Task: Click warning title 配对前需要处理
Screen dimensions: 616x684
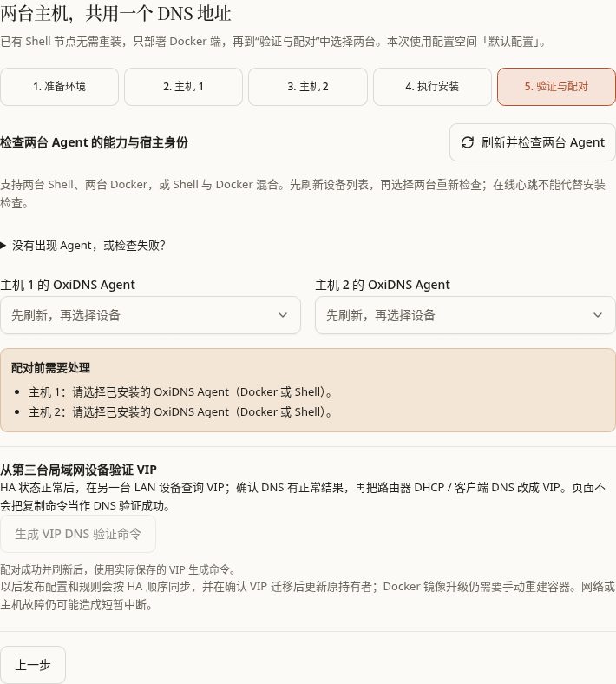Action: 50,368
